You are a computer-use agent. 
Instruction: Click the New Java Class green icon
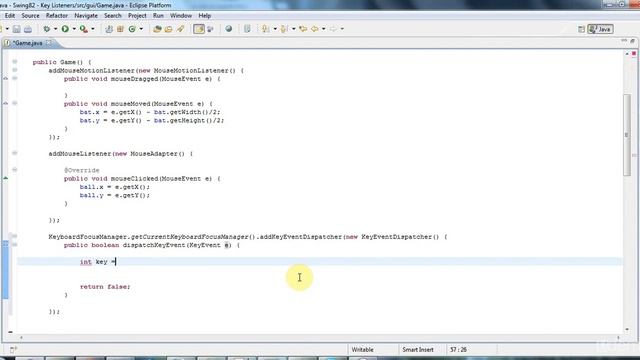tap(132, 29)
